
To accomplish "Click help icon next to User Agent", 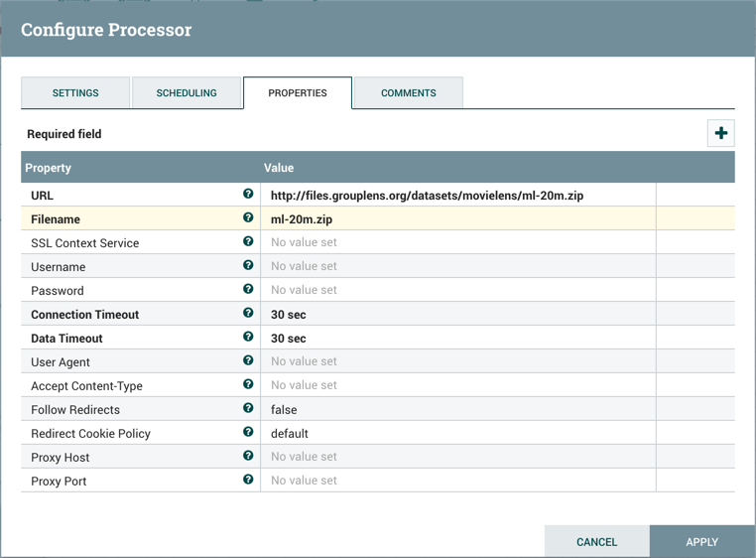I will pos(248,361).
